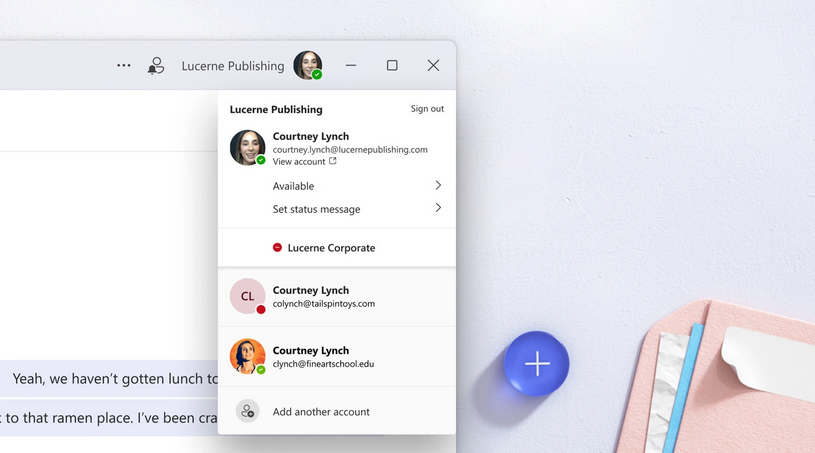This screenshot has width=815, height=453.
Task: Click the activity notifications bell icon
Action: point(155,66)
